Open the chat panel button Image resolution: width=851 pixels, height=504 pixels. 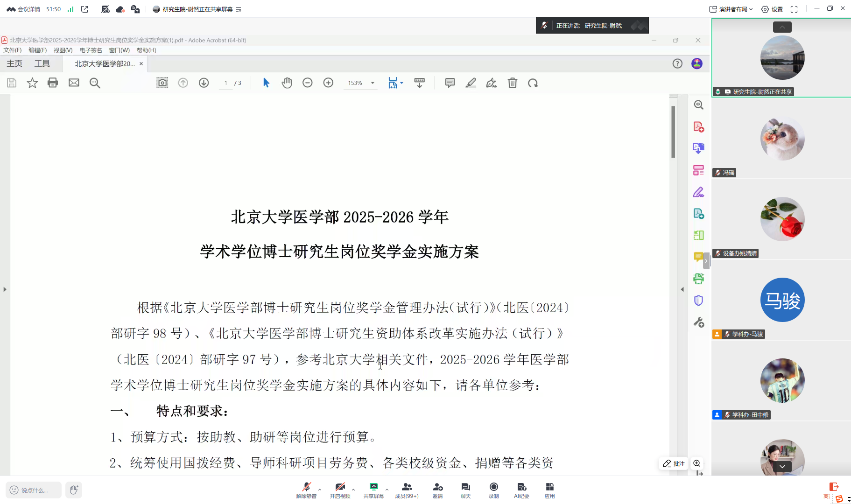[x=466, y=490]
